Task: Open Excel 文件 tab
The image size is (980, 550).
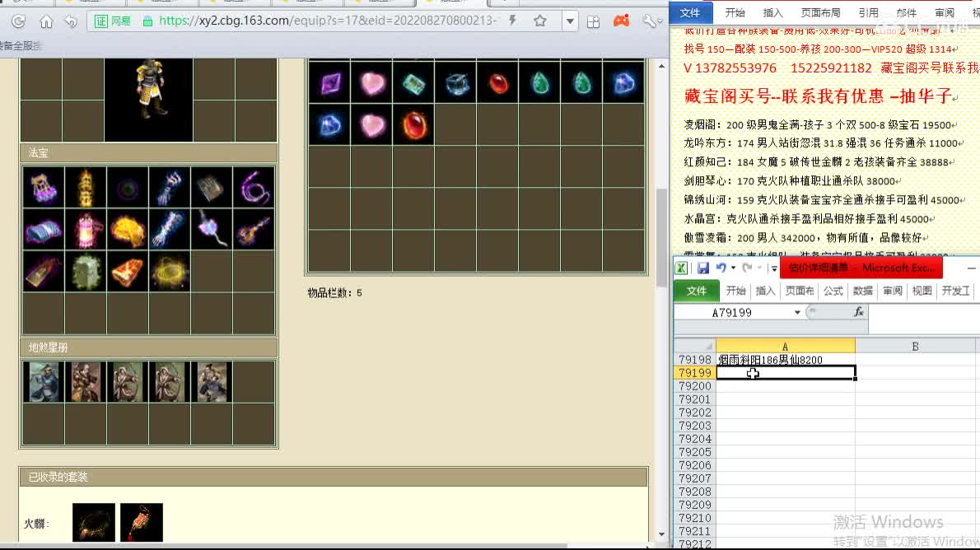Action: coord(696,291)
